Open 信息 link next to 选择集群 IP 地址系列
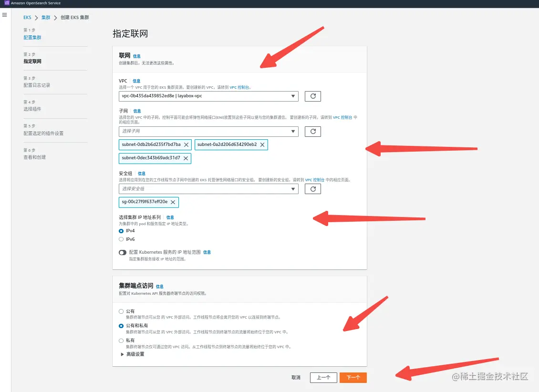Viewport: 539px width, 392px height. point(170,217)
